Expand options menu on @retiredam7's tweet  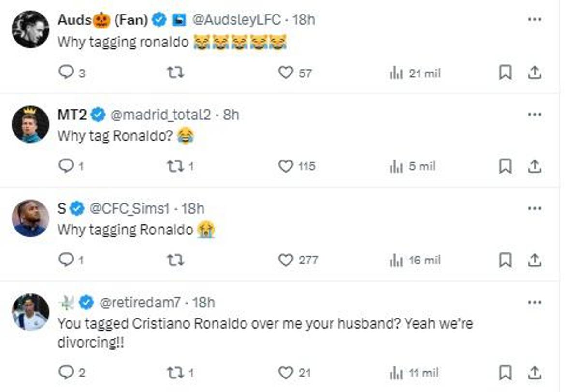click(535, 302)
